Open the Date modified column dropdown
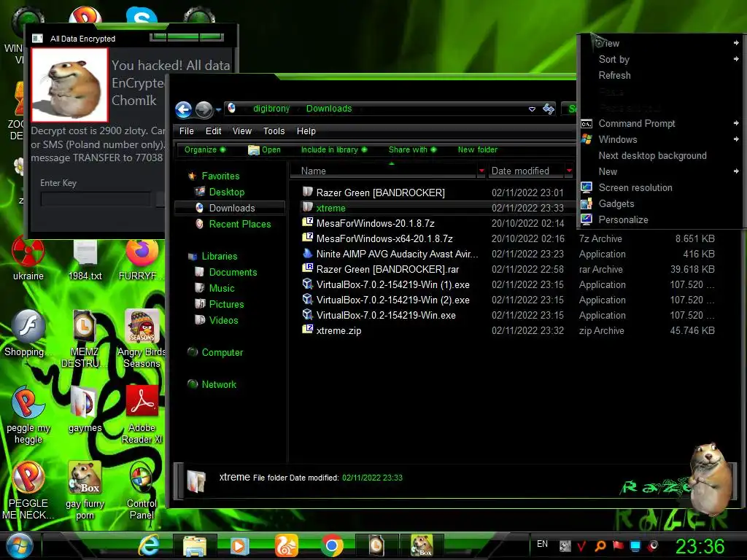The height and width of the screenshot is (560, 747). (x=569, y=171)
